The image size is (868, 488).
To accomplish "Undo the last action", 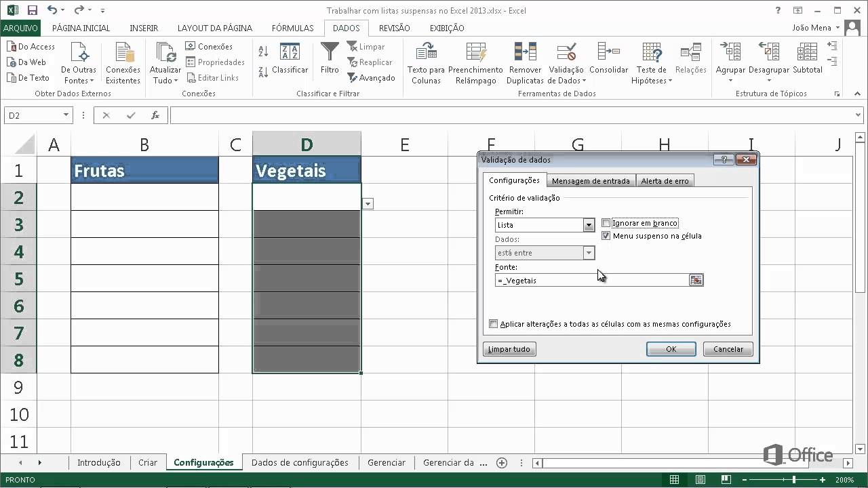I will click(x=52, y=10).
